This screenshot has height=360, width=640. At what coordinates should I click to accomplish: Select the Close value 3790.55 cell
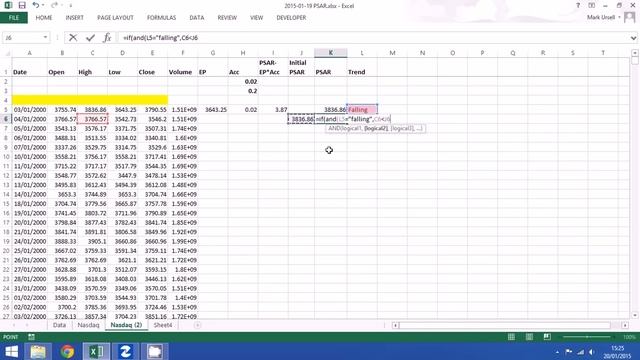(152, 110)
